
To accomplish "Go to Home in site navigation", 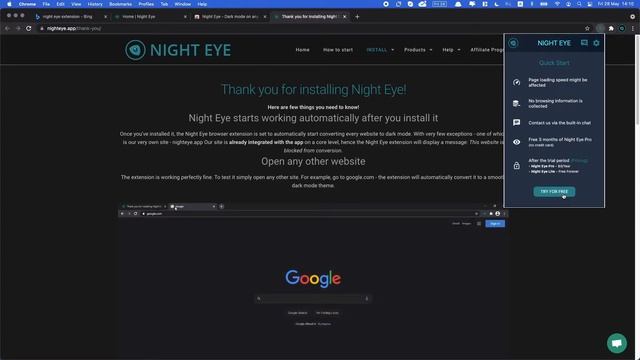I will pos(302,50).
